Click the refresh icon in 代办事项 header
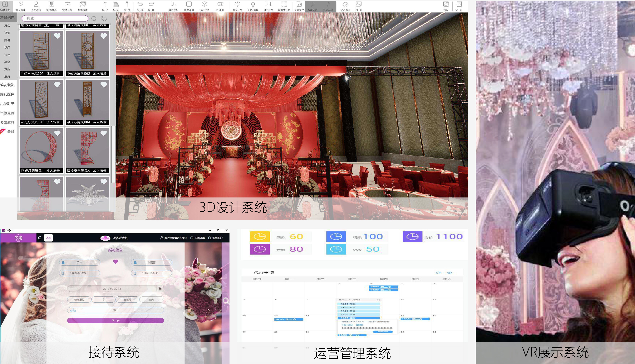635x364 pixels. [x=438, y=272]
